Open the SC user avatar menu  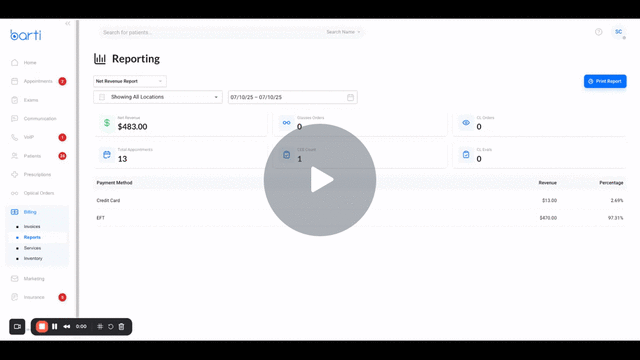(x=618, y=32)
